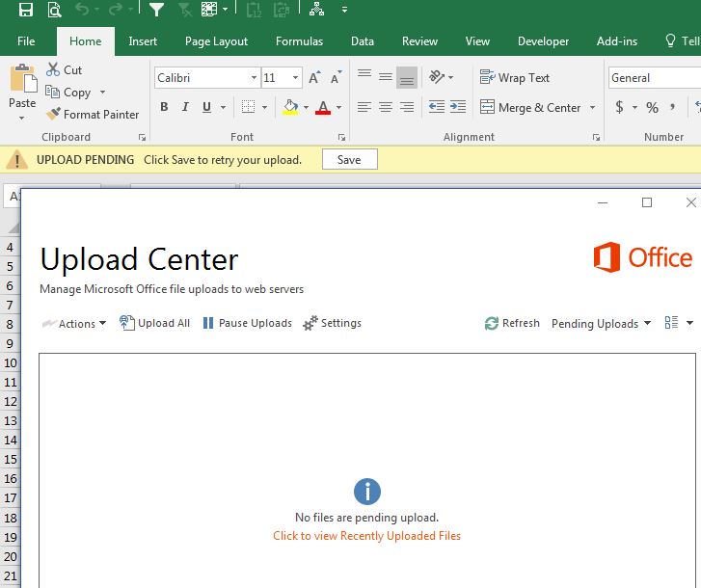Decrease cell indent
This screenshot has width=701, height=588.
coord(437,107)
